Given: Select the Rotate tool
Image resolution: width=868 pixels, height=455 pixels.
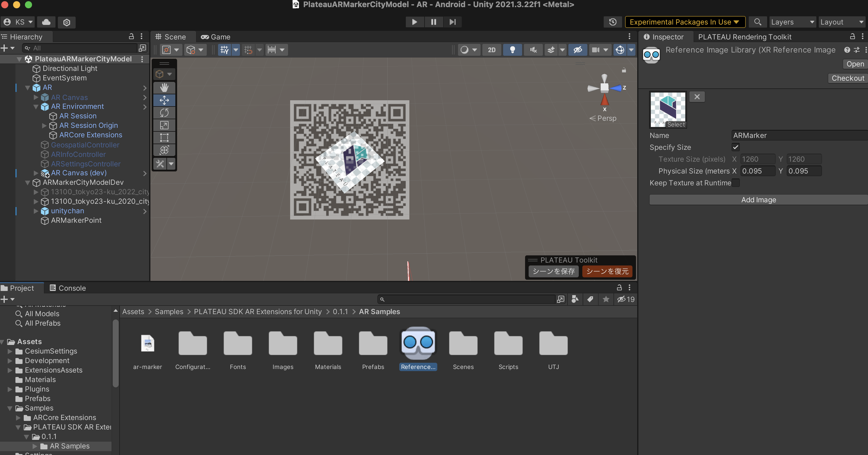Looking at the screenshot, I should click(x=164, y=113).
